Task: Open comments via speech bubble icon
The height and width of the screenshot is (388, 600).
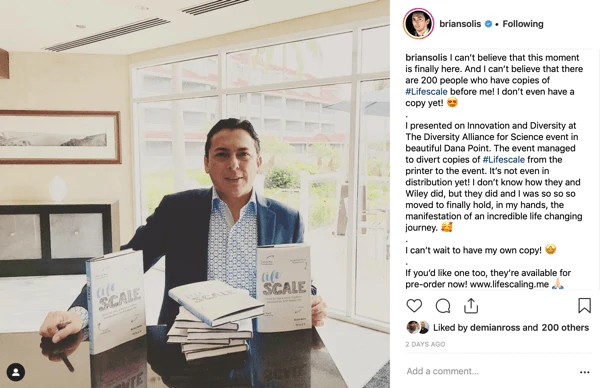Action: (x=443, y=306)
